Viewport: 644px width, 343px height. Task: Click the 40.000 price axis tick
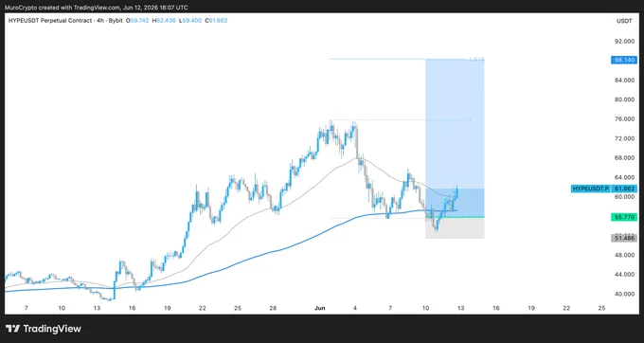point(624,294)
